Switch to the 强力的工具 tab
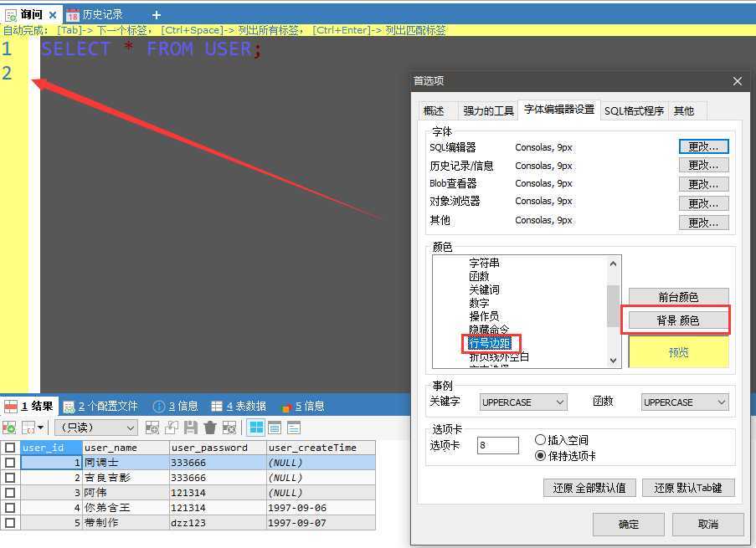 488,110
